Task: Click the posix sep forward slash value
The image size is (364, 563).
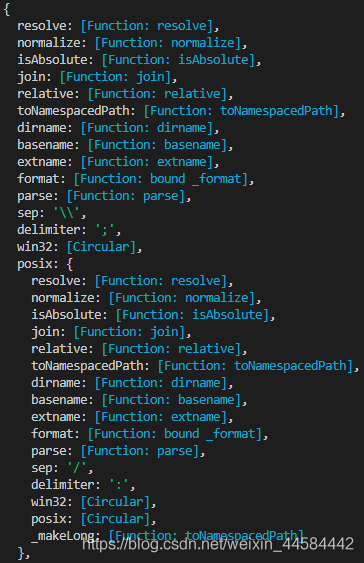Action: coord(77,468)
